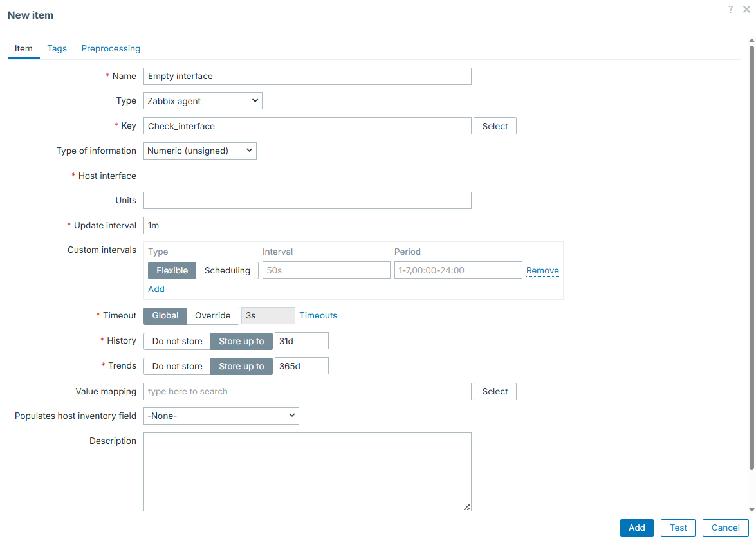Open the Timeouts link
This screenshot has height=543, width=756.
click(318, 315)
